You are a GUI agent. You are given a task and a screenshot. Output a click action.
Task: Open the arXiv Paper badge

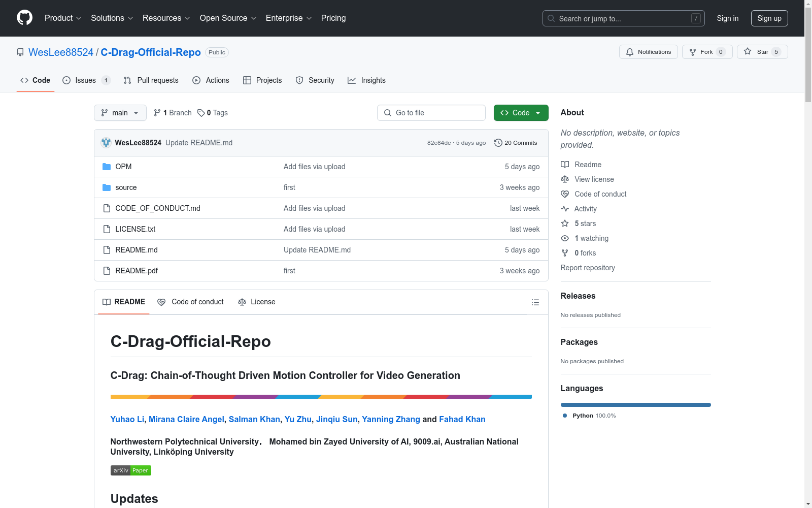pos(131,470)
